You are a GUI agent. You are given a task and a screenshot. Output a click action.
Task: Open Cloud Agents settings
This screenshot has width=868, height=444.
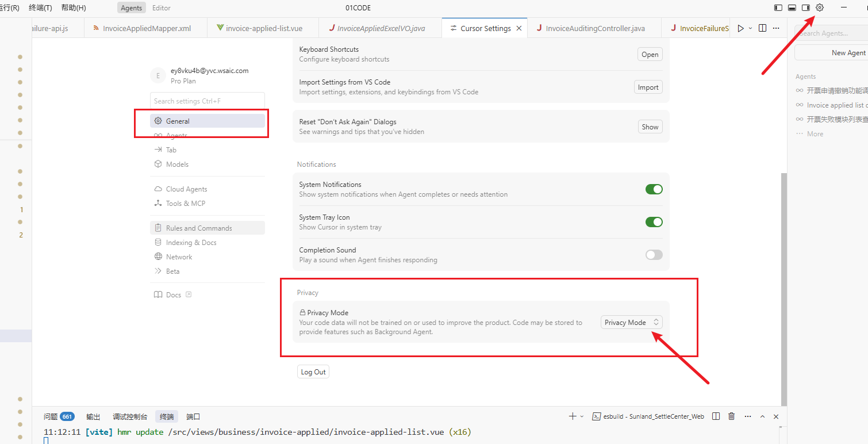coord(208,189)
